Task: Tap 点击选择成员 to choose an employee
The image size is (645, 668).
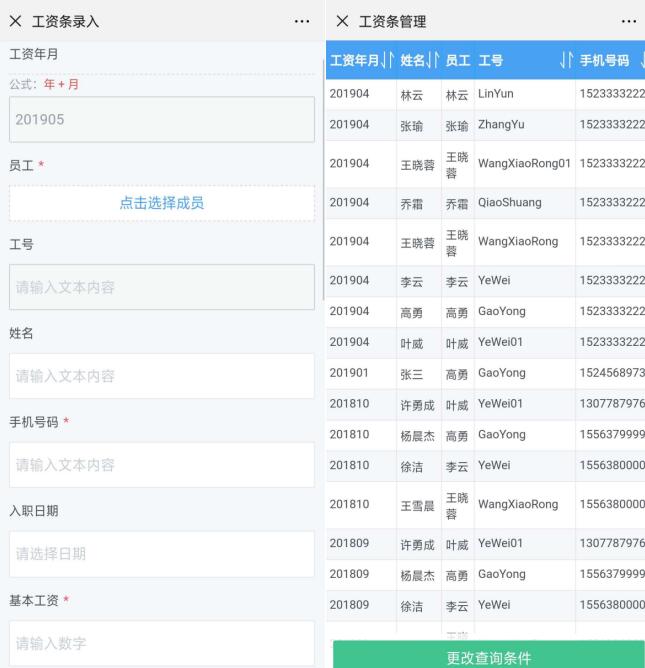Action: pos(162,203)
